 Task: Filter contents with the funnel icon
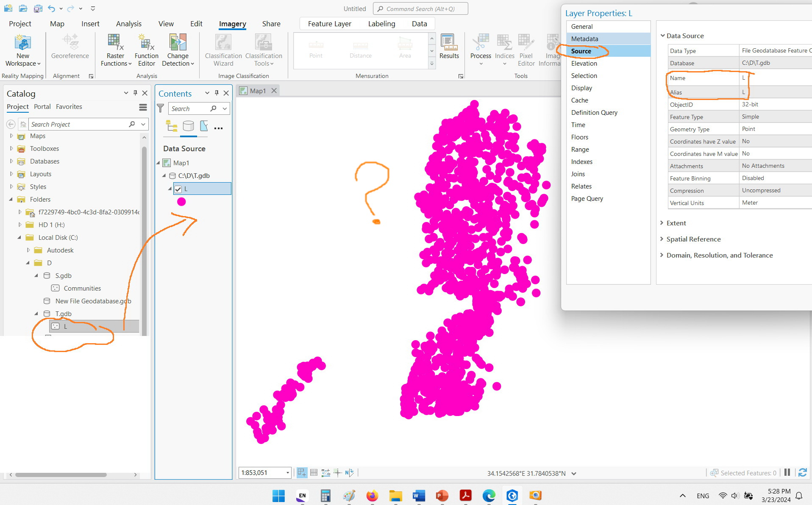(161, 108)
